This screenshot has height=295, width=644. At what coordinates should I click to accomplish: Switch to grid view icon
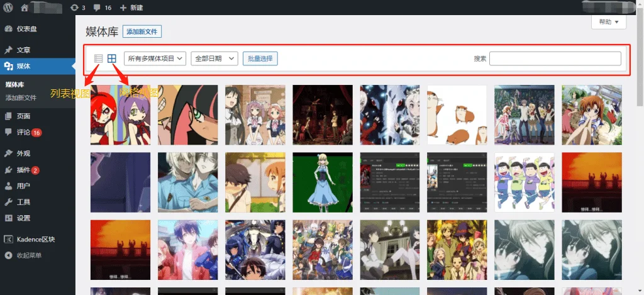click(x=112, y=58)
